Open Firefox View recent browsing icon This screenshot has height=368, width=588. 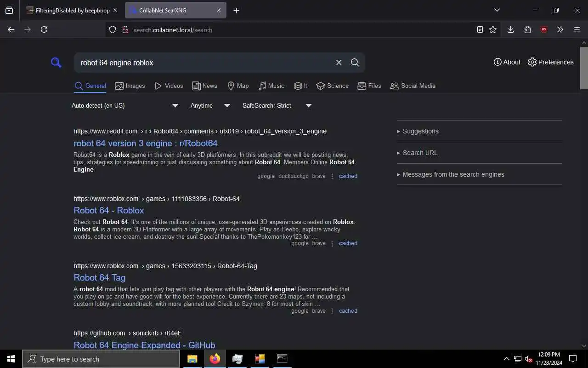click(9, 10)
